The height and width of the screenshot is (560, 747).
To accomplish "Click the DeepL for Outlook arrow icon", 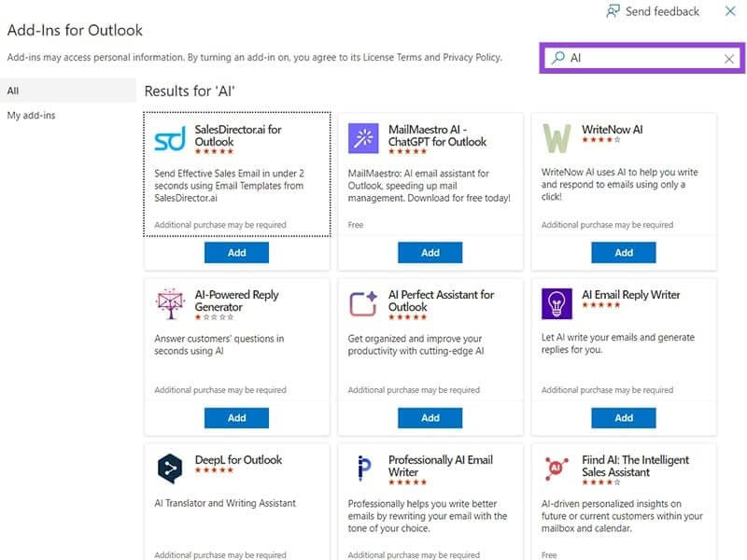I will tap(169, 466).
